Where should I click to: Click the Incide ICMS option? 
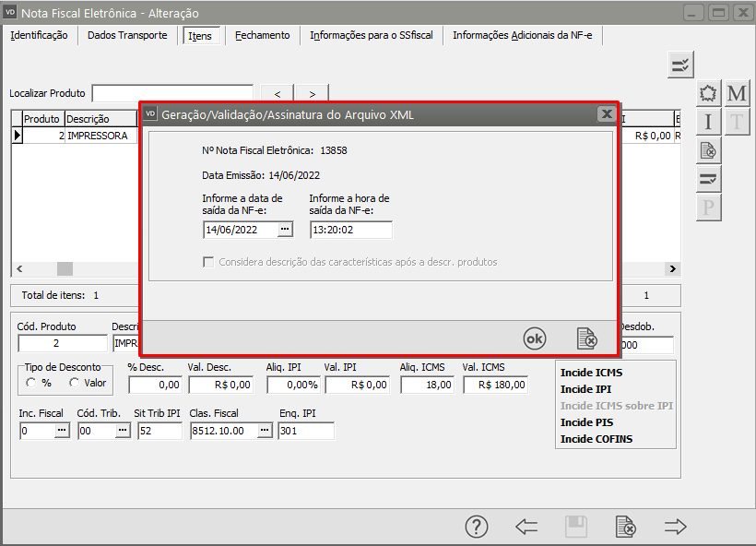591,373
